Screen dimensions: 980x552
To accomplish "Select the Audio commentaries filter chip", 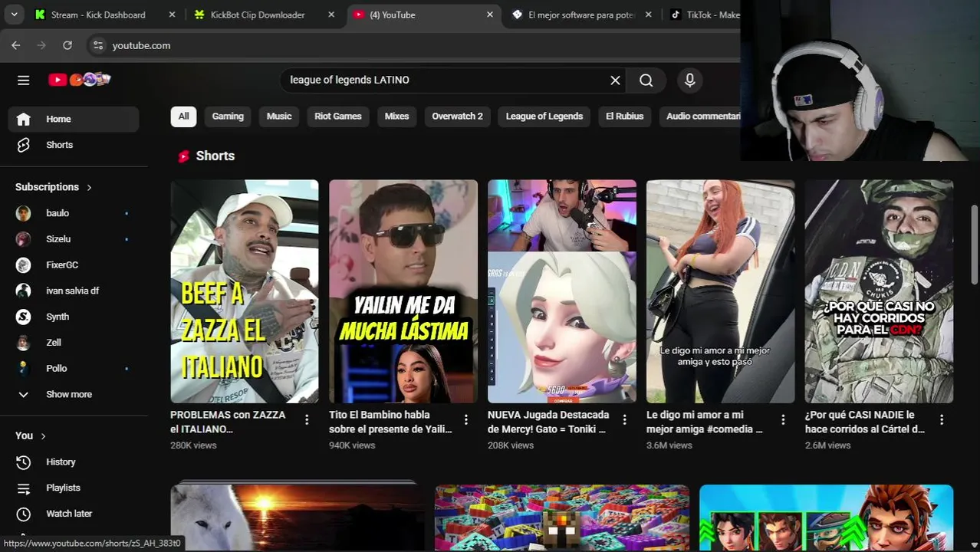I will tap(699, 117).
